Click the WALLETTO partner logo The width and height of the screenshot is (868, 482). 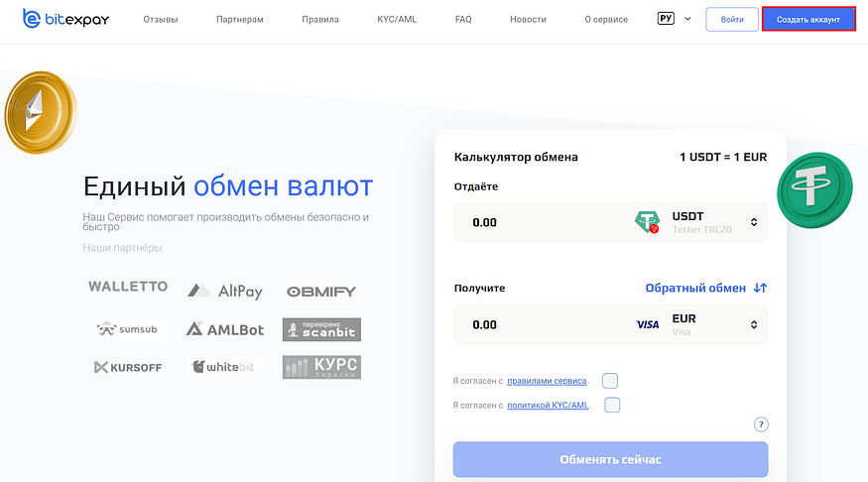(128, 287)
